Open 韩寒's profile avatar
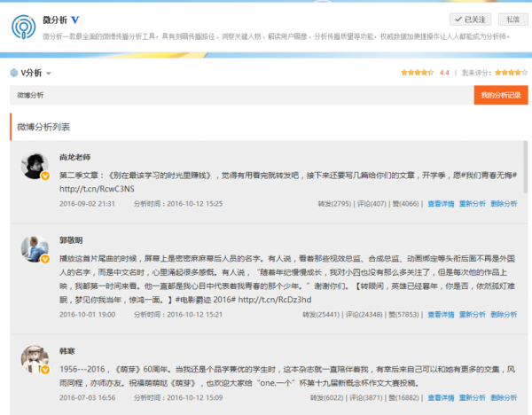The image size is (532, 415). coord(35,358)
